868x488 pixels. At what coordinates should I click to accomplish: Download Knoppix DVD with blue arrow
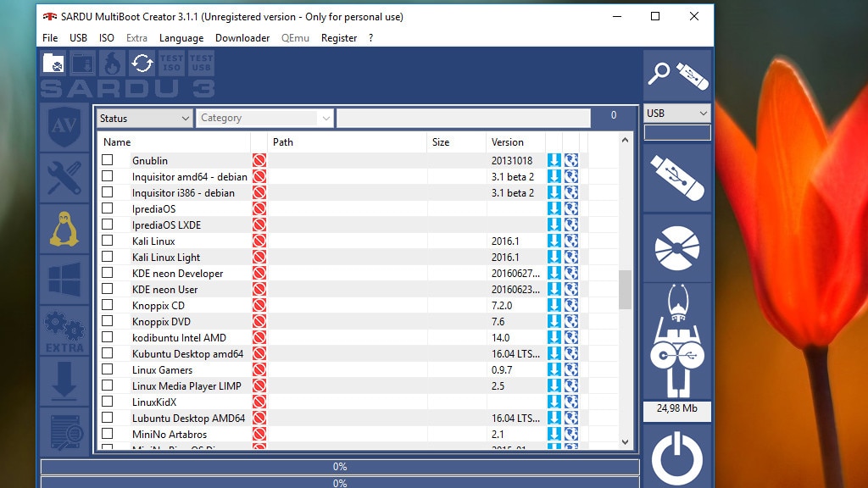[554, 321]
